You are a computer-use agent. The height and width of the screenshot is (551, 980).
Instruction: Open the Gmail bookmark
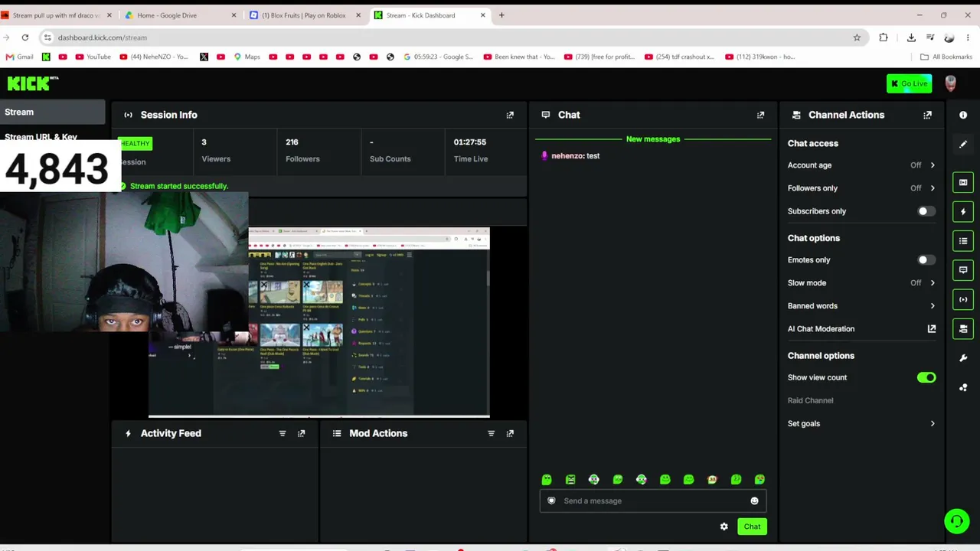coord(19,57)
